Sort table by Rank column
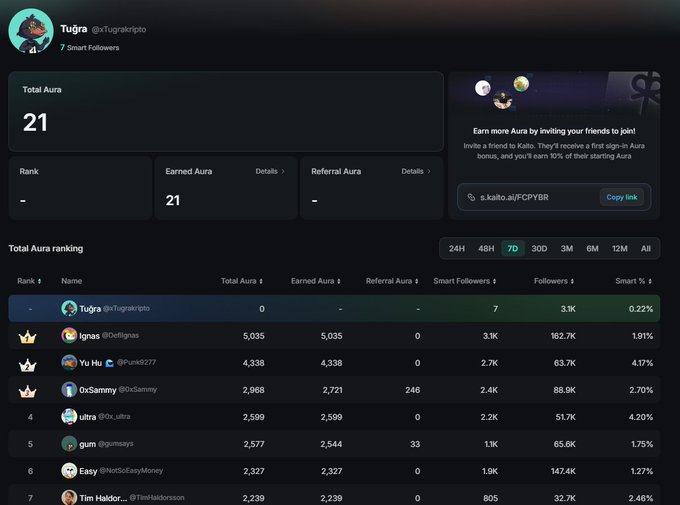This screenshot has height=505, width=680. (x=29, y=281)
